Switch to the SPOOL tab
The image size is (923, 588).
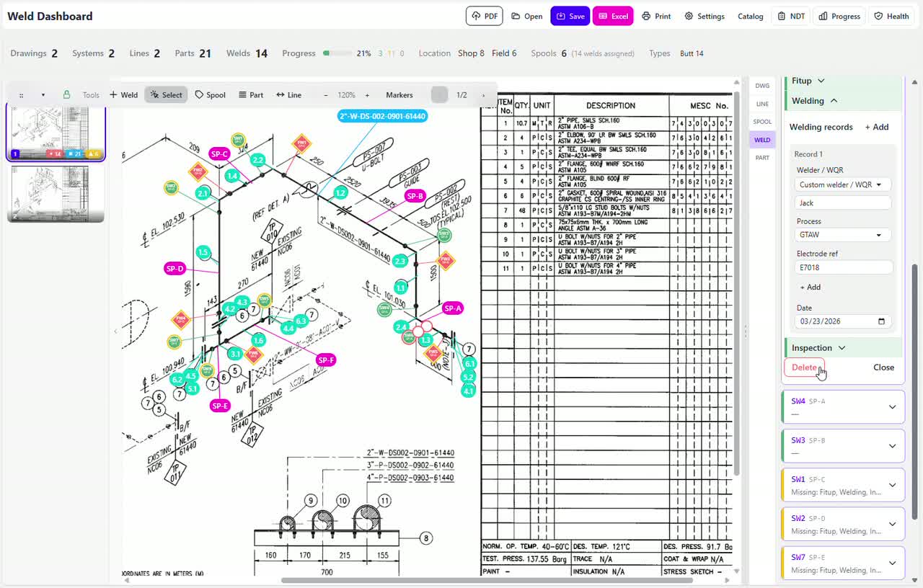(x=762, y=122)
